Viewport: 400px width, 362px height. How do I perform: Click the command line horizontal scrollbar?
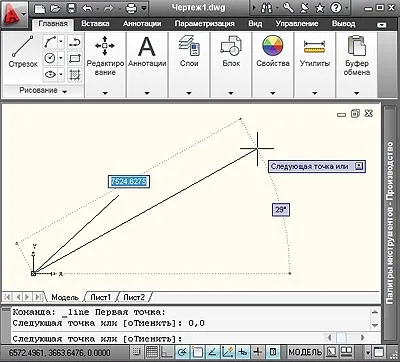coord(347,337)
